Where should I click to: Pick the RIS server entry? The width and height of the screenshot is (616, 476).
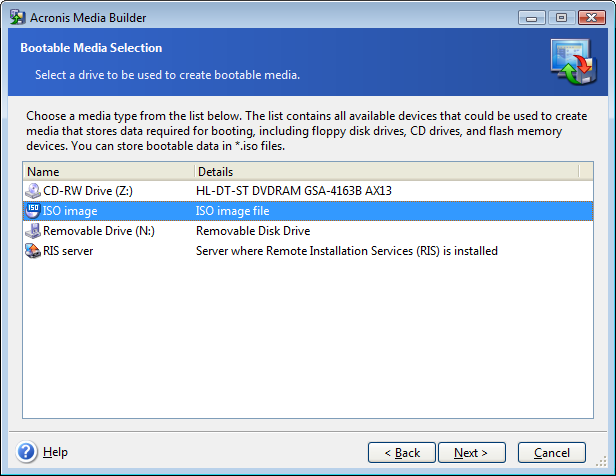(x=68, y=251)
